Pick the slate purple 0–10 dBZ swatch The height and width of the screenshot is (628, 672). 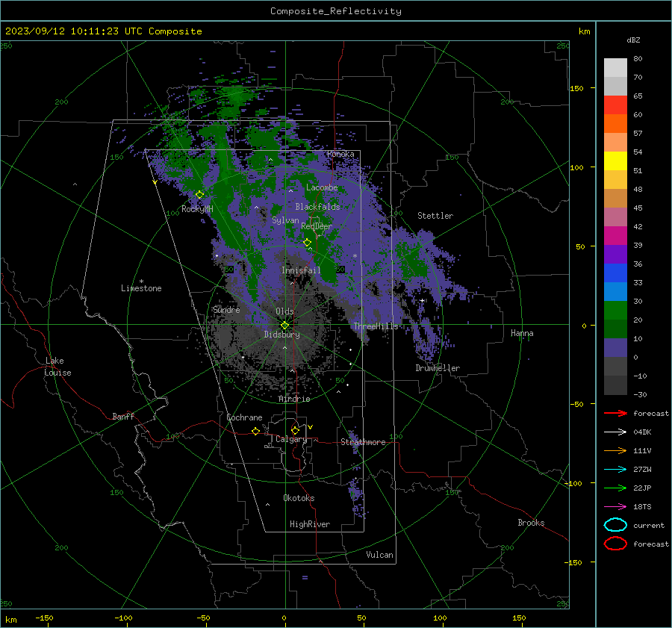click(615, 348)
